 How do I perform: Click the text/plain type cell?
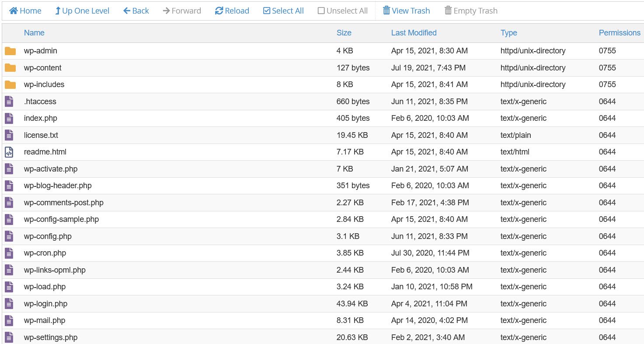pyautogui.click(x=516, y=135)
